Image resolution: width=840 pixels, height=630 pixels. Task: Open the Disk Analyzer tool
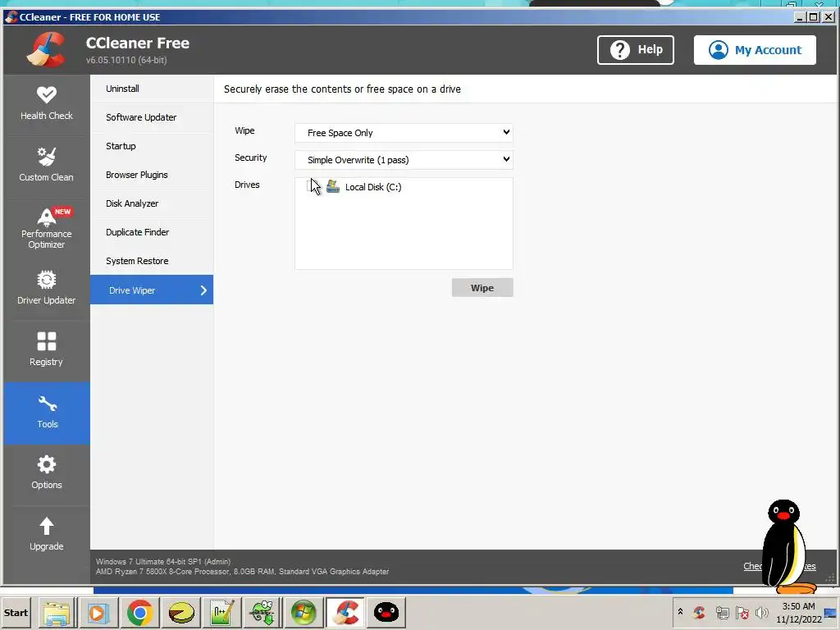pyautogui.click(x=152, y=203)
